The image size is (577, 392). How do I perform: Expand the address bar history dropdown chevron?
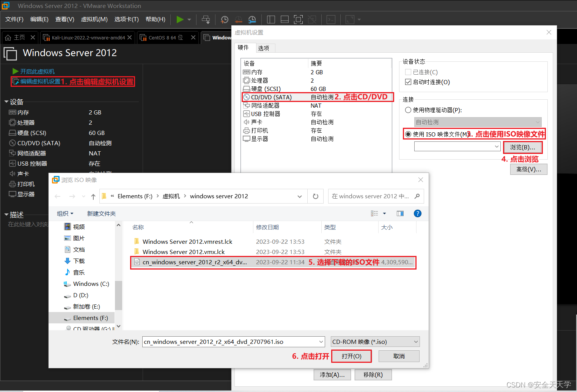coord(300,196)
